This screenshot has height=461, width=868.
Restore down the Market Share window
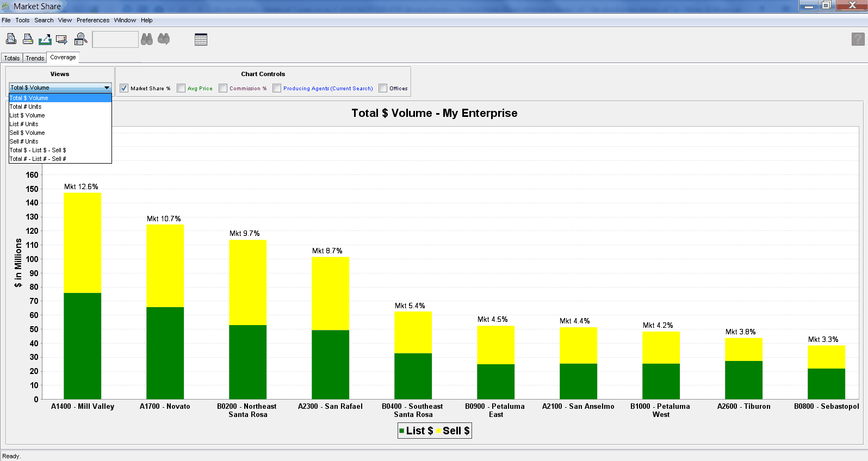[826, 5]
